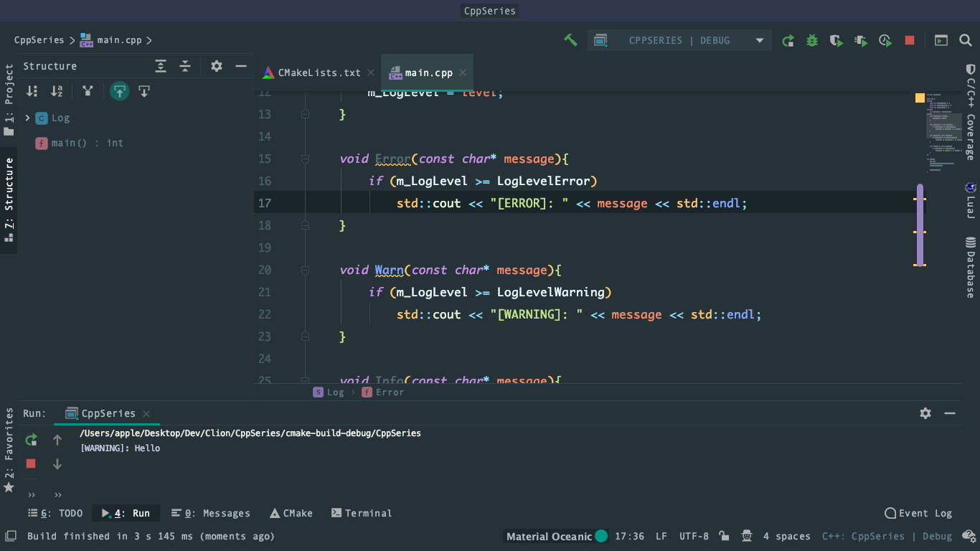Open the Messages tool window
This screenshot has height=551, width=980.
(211, 513)
